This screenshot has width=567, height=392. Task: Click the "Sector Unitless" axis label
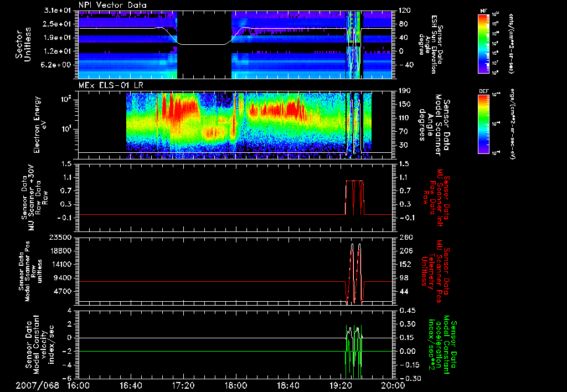coord(23,44)
